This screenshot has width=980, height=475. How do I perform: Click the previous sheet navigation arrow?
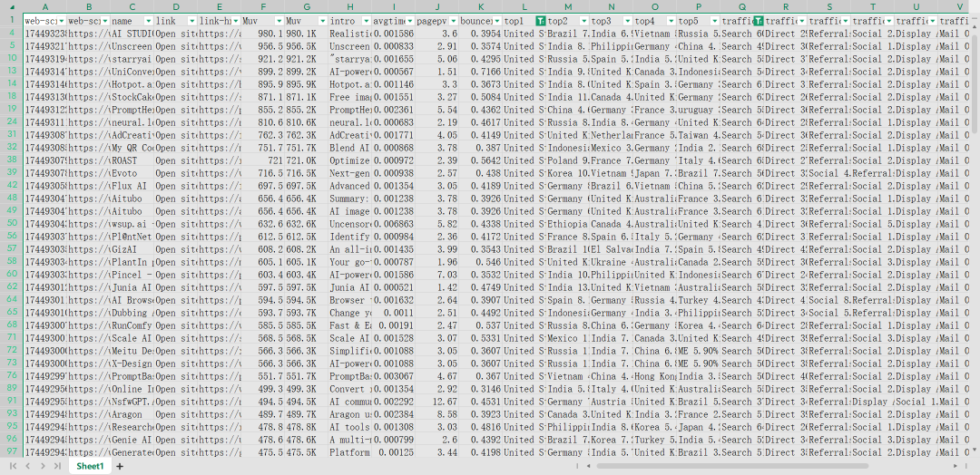tap(27, 466)
